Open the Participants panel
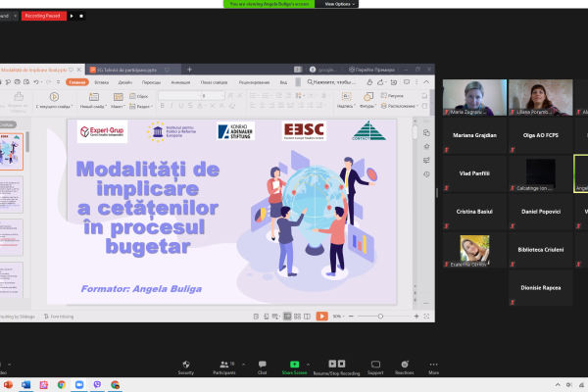Image resolution: width=588 pixels, height=392 pixels. tap(224, 365)
